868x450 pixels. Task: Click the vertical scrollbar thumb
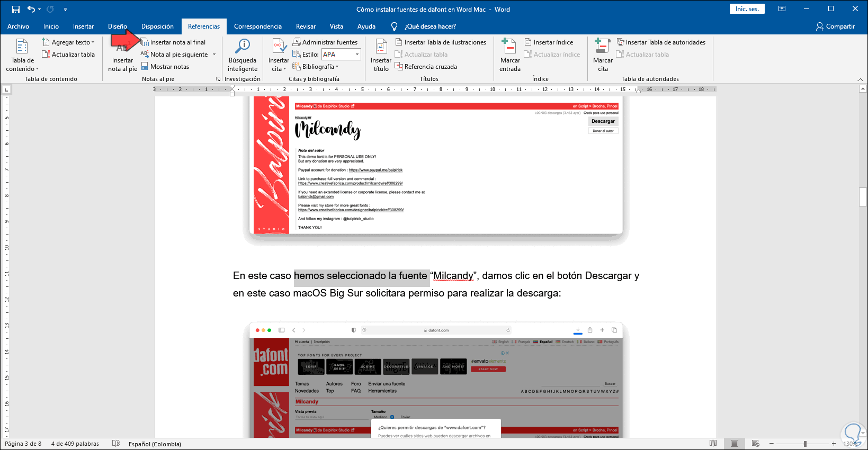pos(863,197)
